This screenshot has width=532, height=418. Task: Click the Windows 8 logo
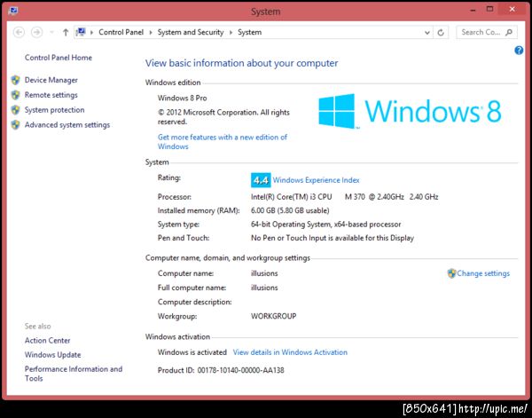[410, 111]
